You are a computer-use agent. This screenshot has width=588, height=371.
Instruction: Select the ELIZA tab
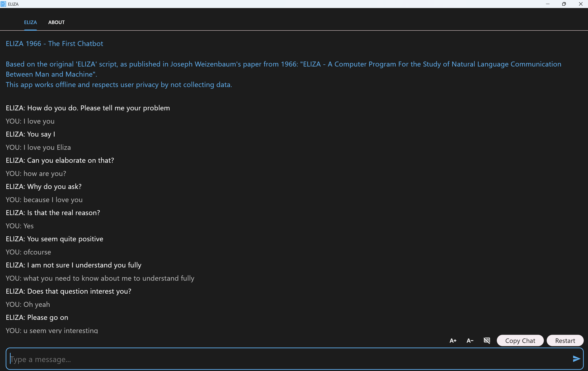pyautogui.click(x=30, y=22)
